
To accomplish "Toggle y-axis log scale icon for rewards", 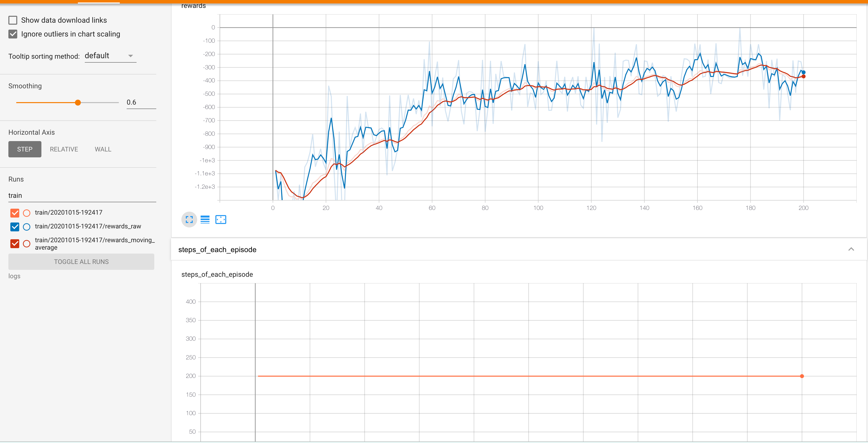I will point(205,220).
